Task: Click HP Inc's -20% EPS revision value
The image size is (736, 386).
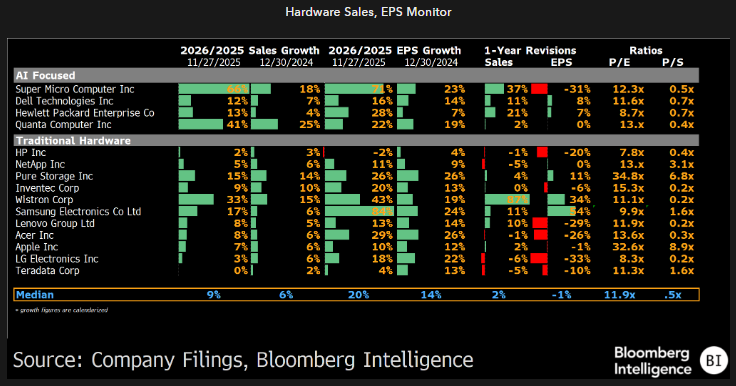Action: (577, 153)
